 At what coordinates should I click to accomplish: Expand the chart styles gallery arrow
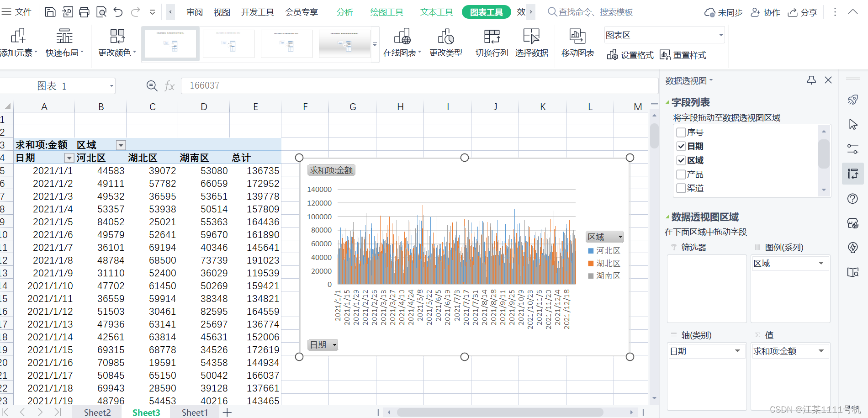coord(375,44)
